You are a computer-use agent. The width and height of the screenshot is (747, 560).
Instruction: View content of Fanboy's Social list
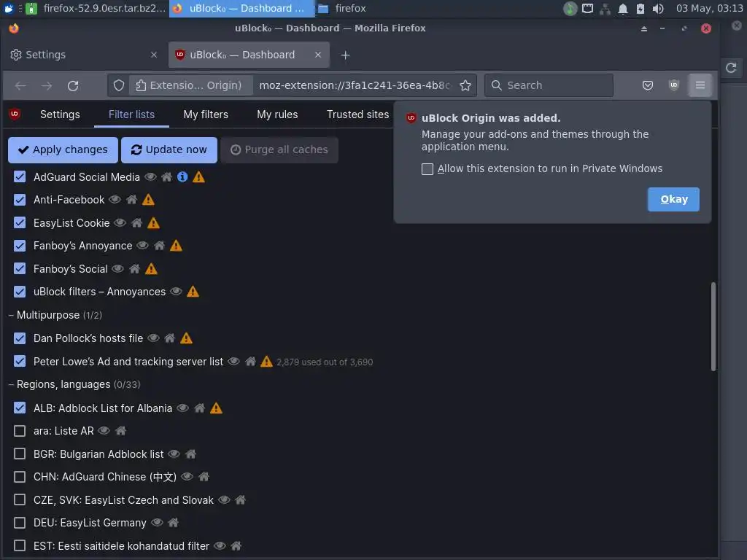click(117, 269)
